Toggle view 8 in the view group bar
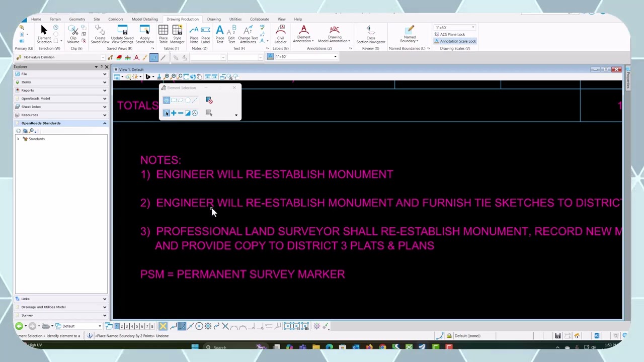This screenshot has height=362, width=644. pyautogui.click(x=152, y=326)
